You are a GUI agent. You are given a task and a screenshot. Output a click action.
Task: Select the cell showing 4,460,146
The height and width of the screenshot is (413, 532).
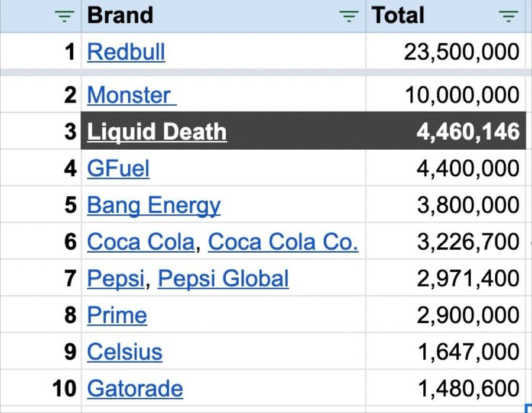click(446, 130)
